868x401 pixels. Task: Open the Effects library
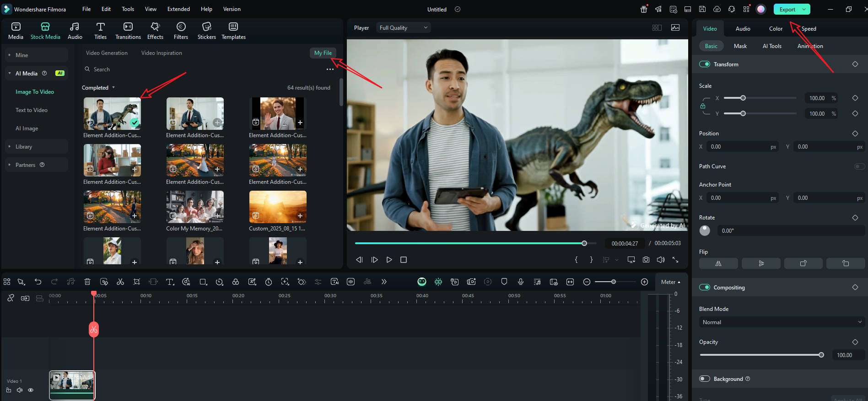(x=155, y=31)
